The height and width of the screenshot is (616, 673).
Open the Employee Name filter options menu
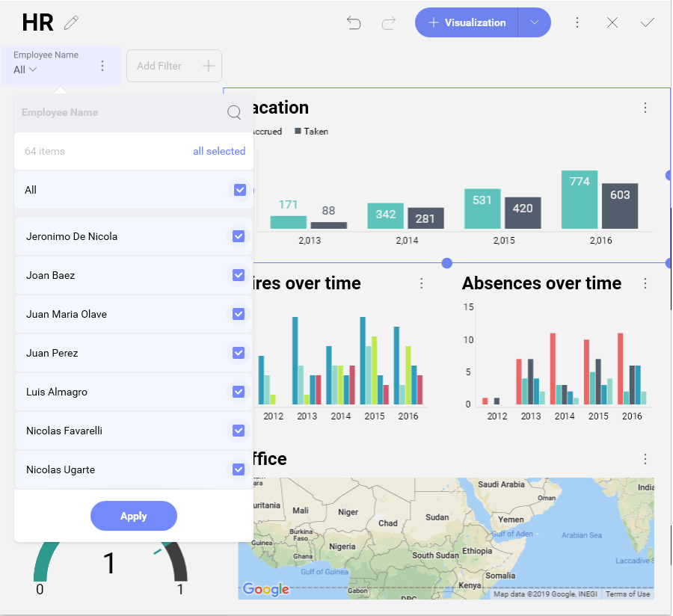click(x=102, y=67)
